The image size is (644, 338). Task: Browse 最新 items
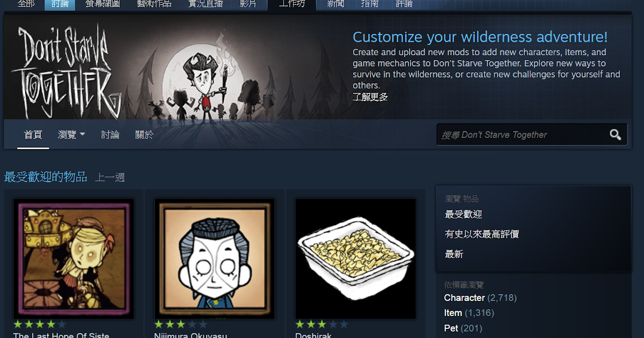(454, 254)
